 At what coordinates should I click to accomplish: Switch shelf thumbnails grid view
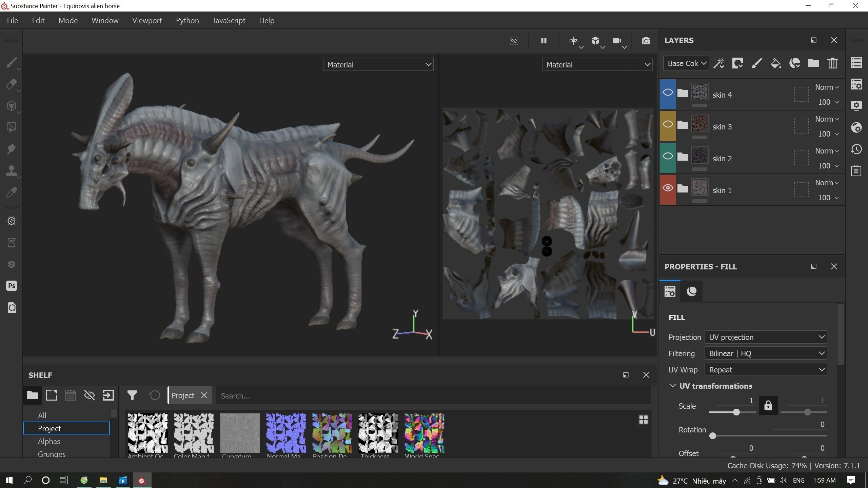click(643, 420)
